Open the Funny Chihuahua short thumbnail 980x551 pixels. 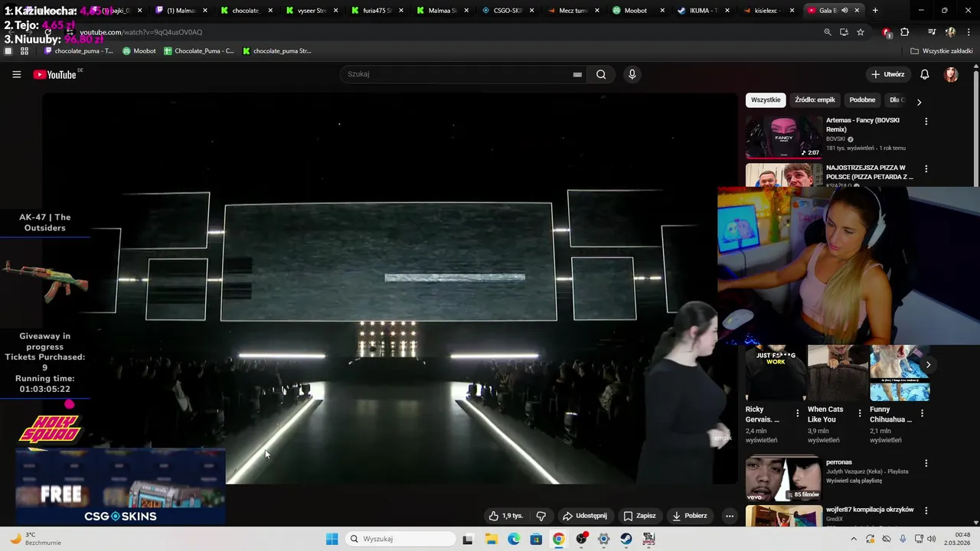[900, 373]
